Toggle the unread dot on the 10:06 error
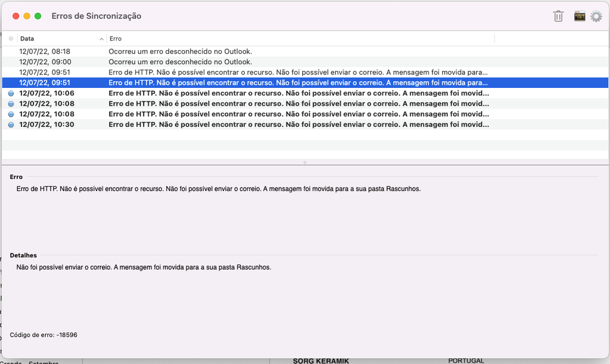This screenshot has height=364, width=610. click(x=10, y=93)
